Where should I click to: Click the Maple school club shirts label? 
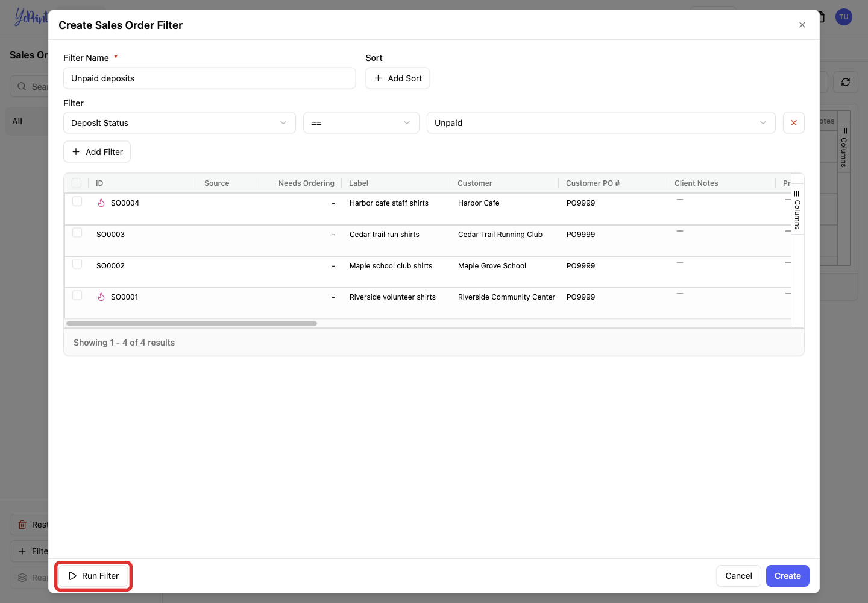tap(391, 266)
